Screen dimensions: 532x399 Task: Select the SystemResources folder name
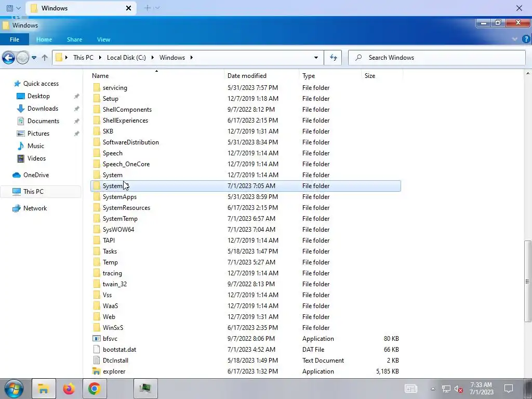127,208
